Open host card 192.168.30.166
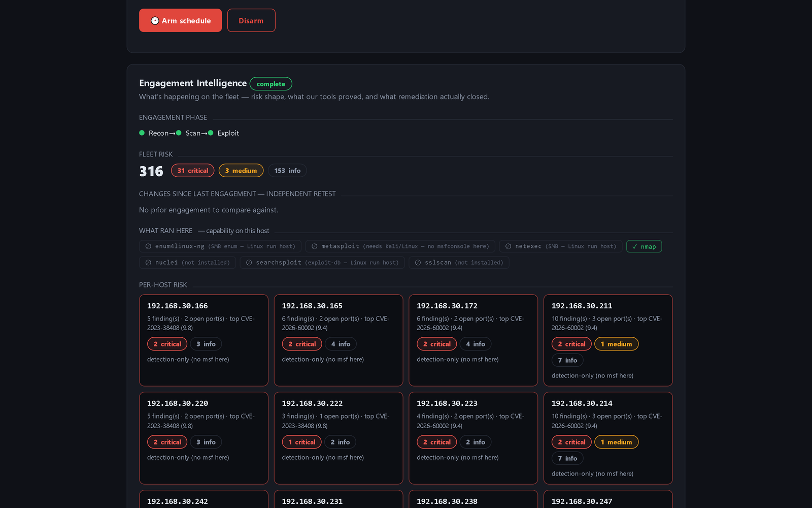Viewport: 812px width, 508px height. pyautogui.click(x=204, y=340)
